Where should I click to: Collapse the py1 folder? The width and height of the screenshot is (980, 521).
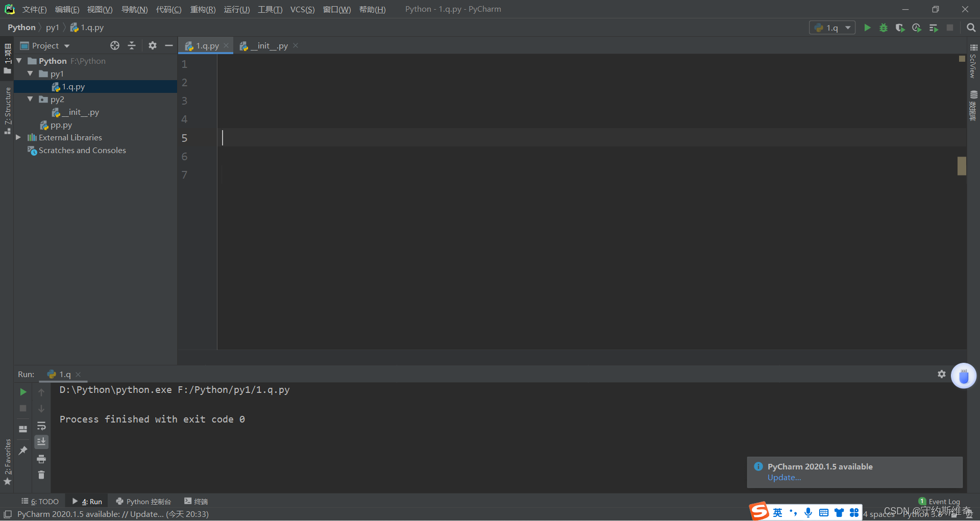tap(30, 73)
